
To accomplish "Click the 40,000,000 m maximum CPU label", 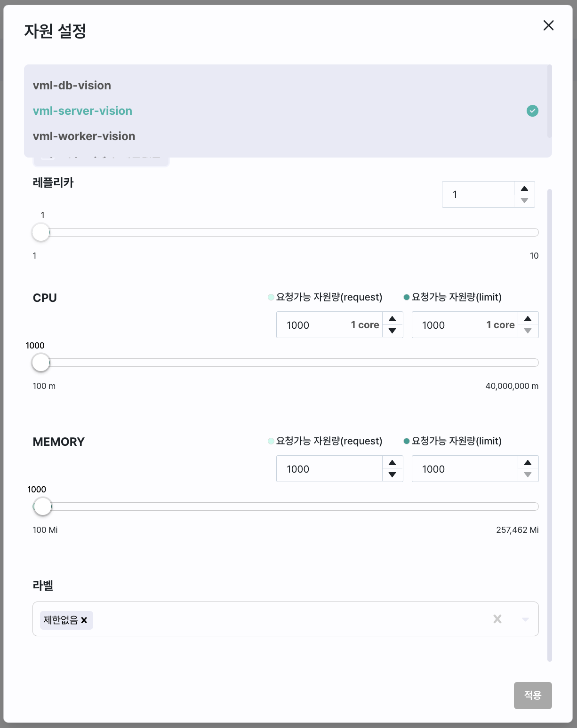I will coord(512,386).
